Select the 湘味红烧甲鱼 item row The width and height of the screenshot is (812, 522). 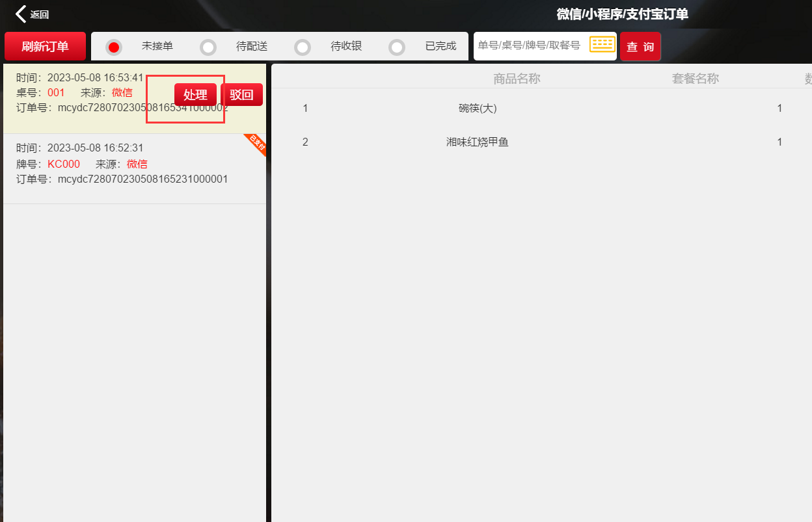(x=477, y=142)
